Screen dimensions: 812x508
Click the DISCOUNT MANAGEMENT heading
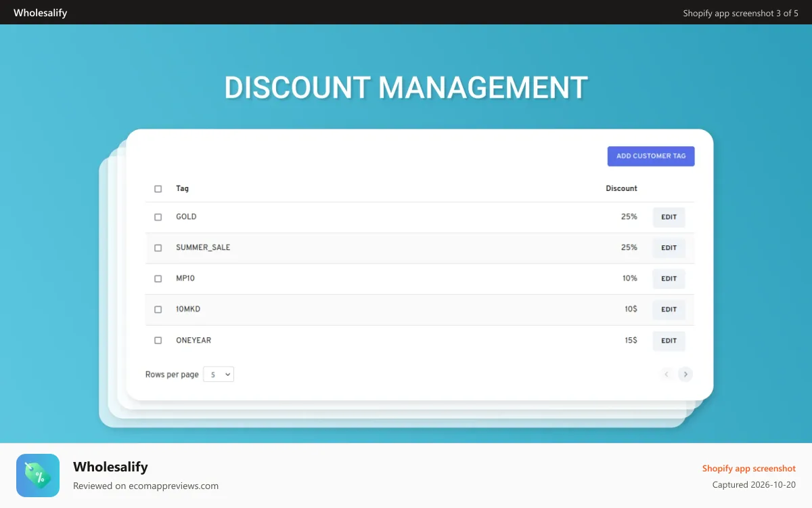coord(406,88)
